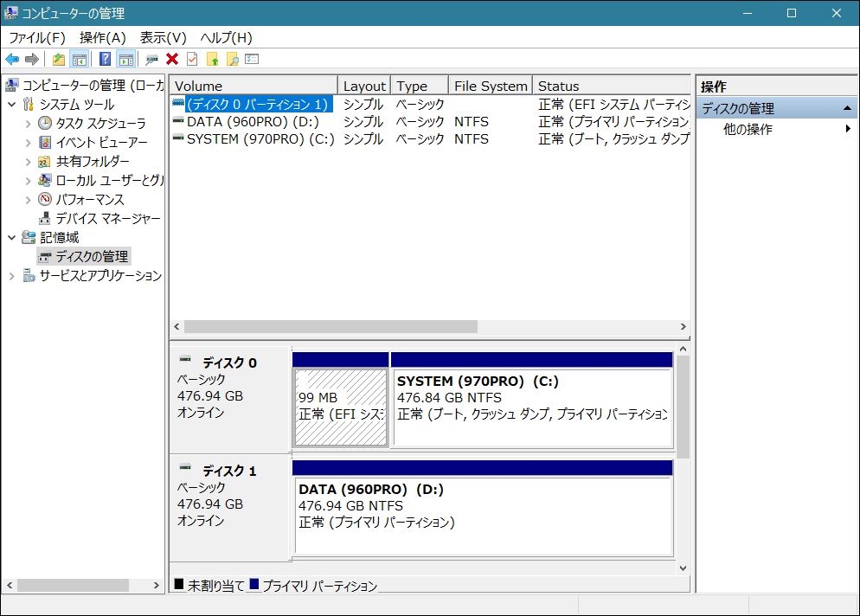860x616 pixels.
Task: Select Task Scheduler (タスク スケジューラ) node
Action: coord(101,124)
